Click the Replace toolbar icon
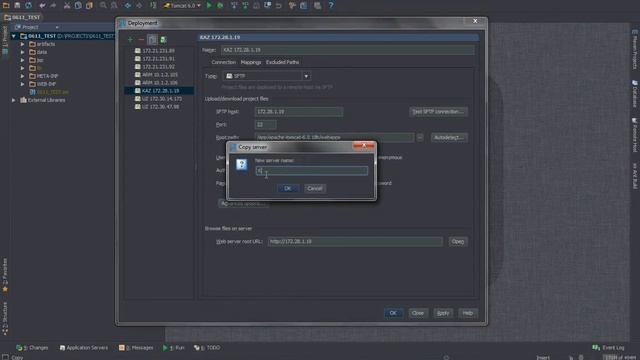Image resolution: width=640 pixels, height=360 pixels. [114, 5]
